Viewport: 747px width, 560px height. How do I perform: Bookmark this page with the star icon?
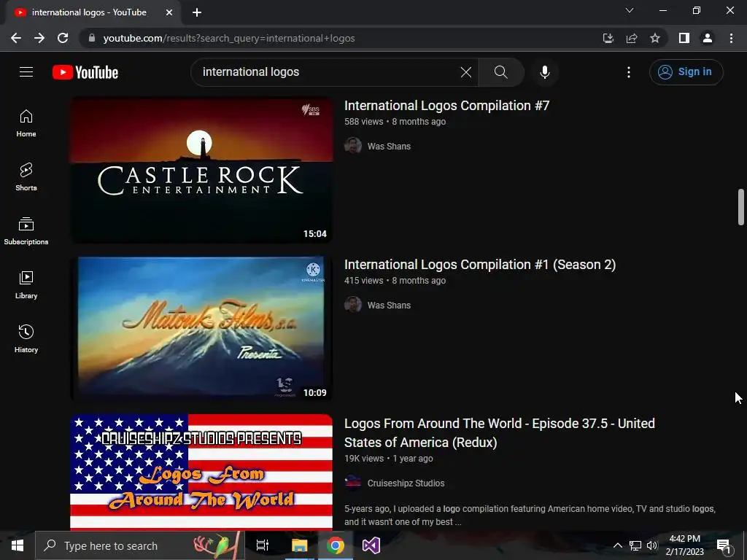tap(655, 38)
